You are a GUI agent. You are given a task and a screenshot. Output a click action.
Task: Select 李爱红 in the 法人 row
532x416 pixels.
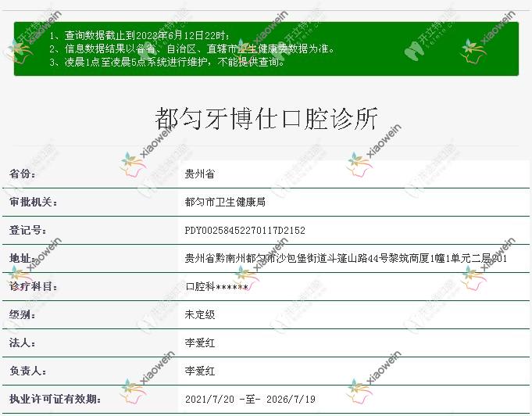point(200,343)
